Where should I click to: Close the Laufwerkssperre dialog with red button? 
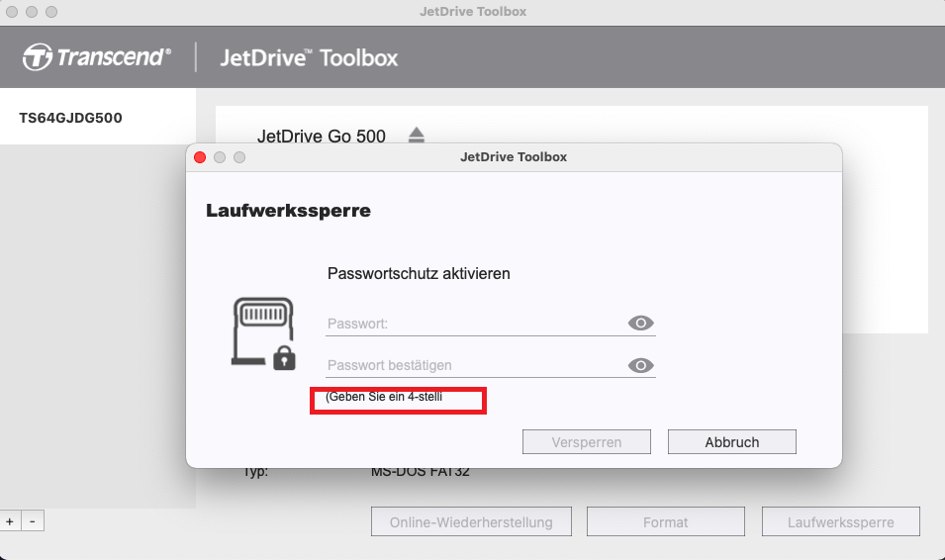[x=200, y=157]
